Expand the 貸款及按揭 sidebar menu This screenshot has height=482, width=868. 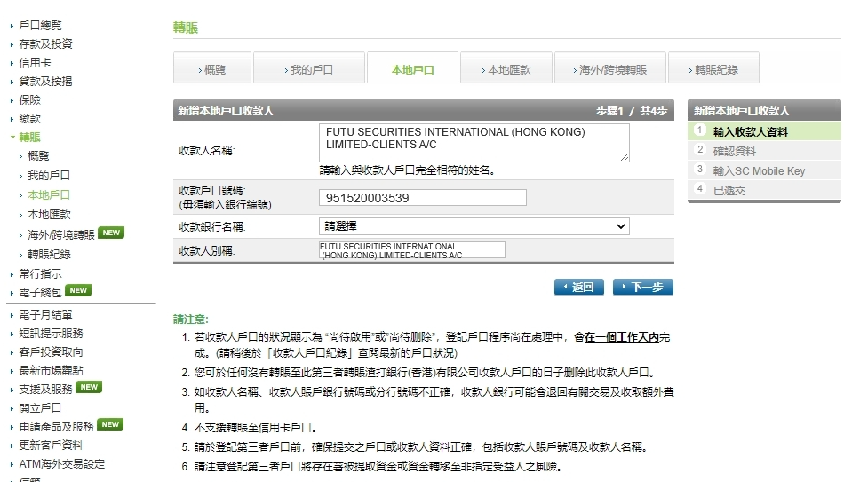pyautogui.click(x=45, y=82)
